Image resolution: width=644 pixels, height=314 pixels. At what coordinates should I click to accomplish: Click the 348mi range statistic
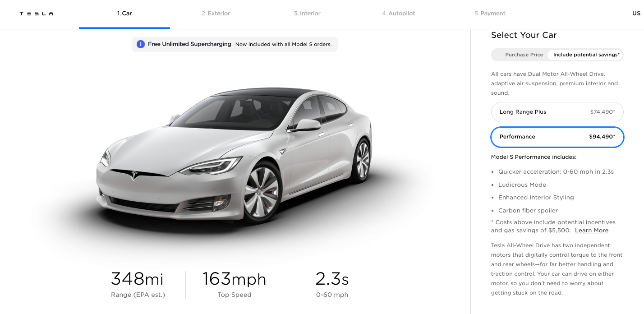coord(138,284)
